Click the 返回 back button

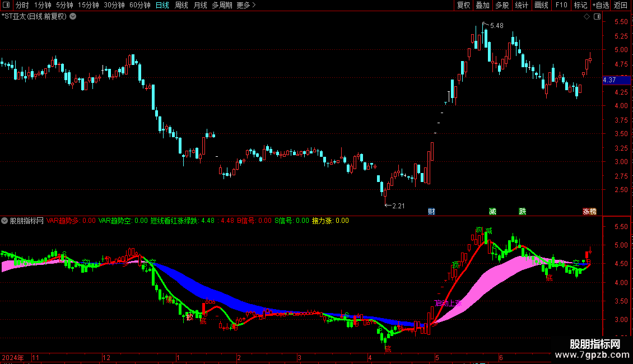coord(621,5)
